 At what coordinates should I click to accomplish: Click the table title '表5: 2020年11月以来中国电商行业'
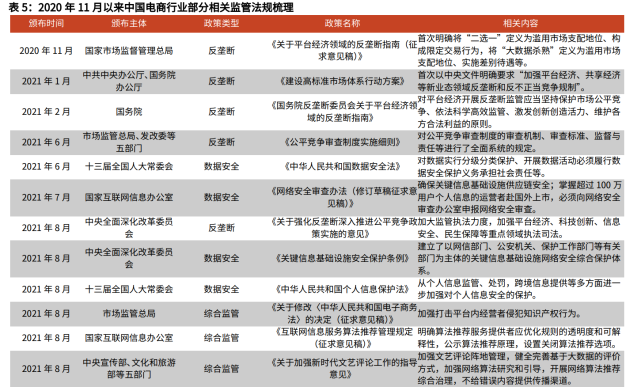151,7
